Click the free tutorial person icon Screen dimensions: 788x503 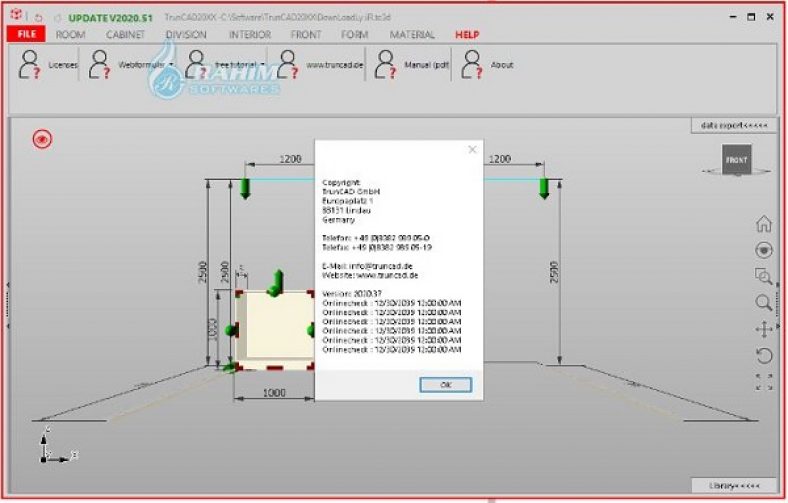pos(196,64)
